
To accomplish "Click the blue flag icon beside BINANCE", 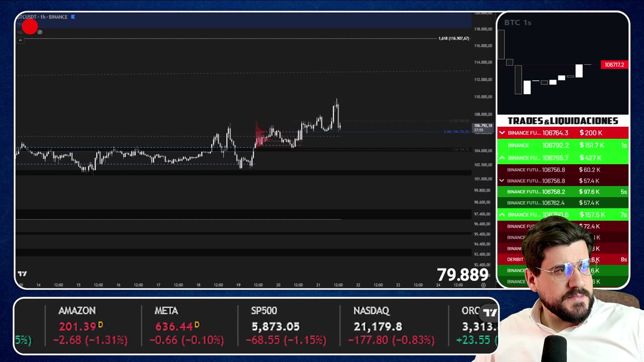I will click(x=73, y=17).
